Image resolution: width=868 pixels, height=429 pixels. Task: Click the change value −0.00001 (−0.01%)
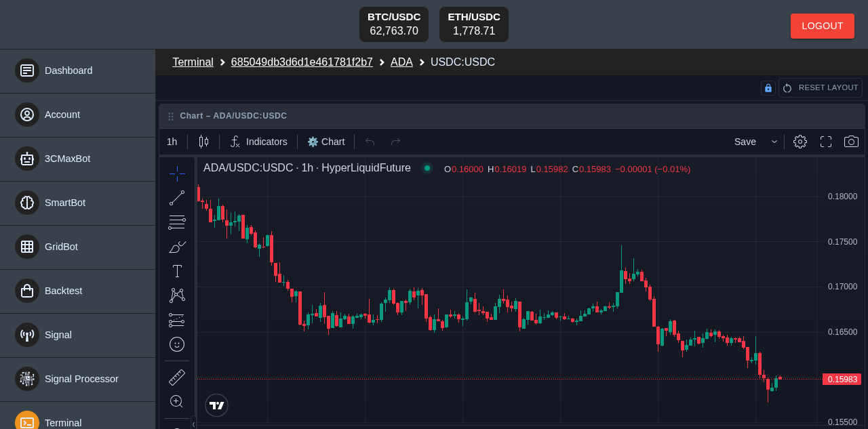(652, 169)
